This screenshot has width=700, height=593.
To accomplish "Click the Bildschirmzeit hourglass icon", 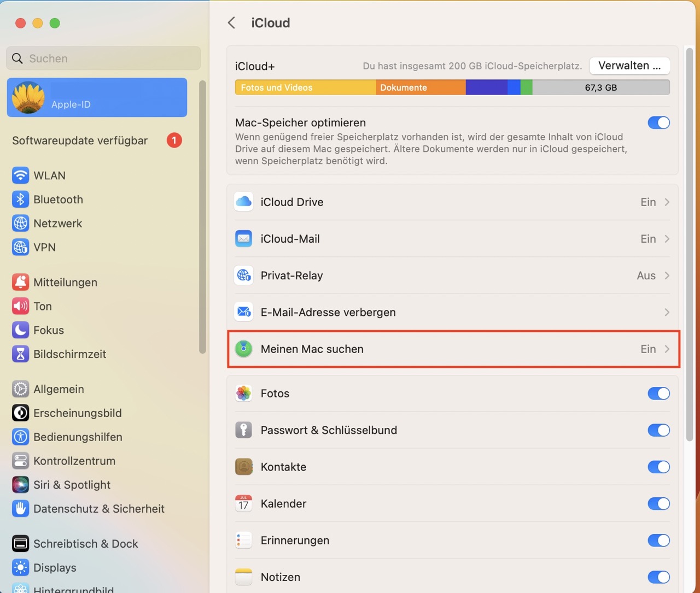I will pyautogui.click(x=20, y=354).
